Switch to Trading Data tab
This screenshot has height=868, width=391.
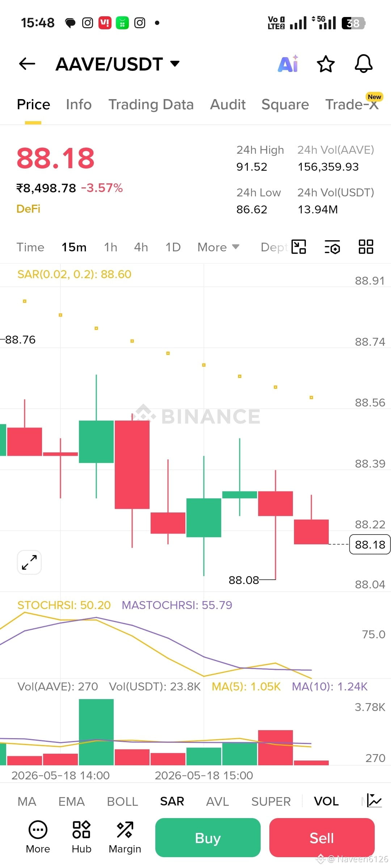(151, 105)
